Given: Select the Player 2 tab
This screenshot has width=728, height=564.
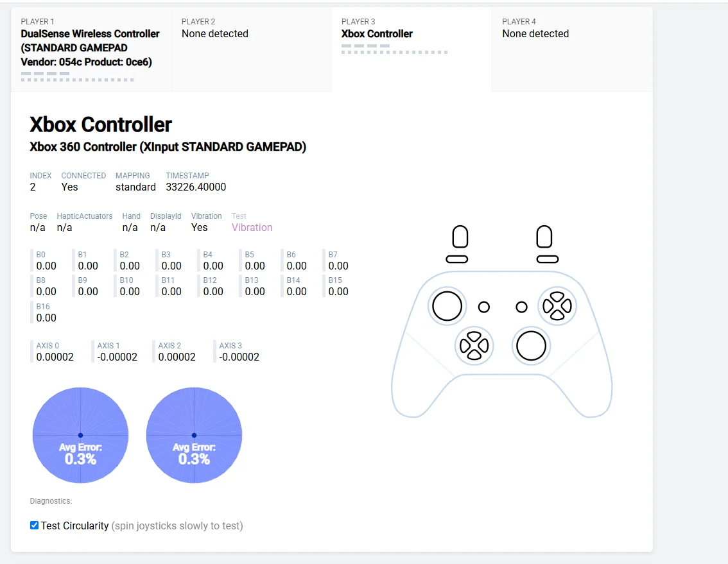Looking at the screenshot, I should point(252,49).
